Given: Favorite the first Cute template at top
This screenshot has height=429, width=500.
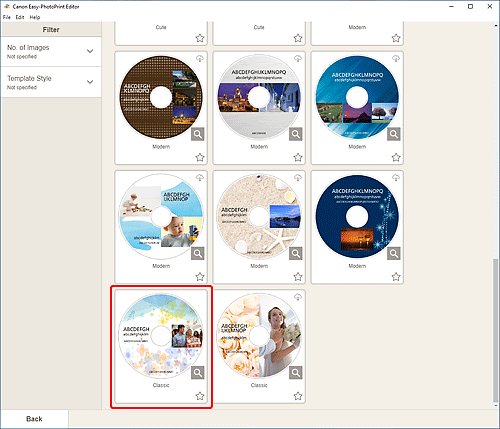Looking at the screenshot, I should click(200, 38).
